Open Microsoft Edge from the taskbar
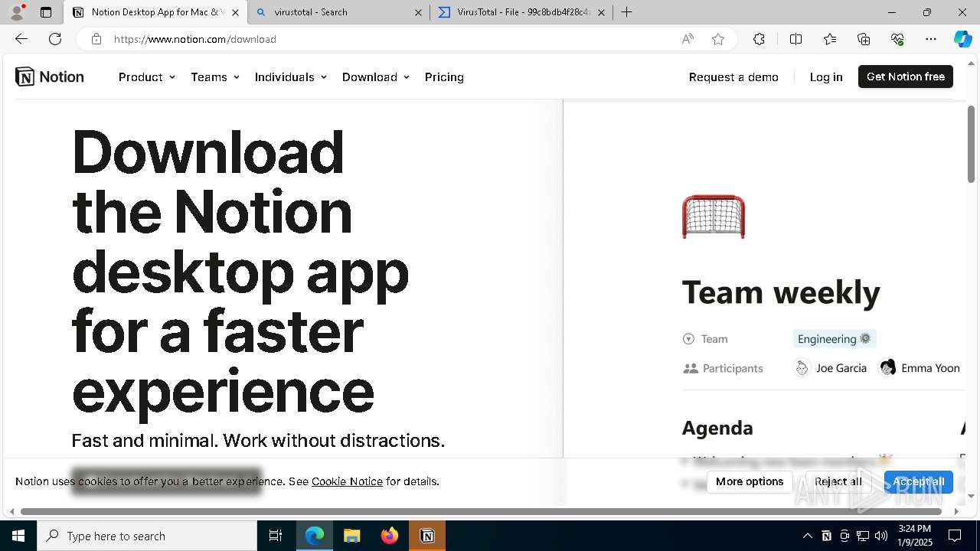 click(315, 536)
